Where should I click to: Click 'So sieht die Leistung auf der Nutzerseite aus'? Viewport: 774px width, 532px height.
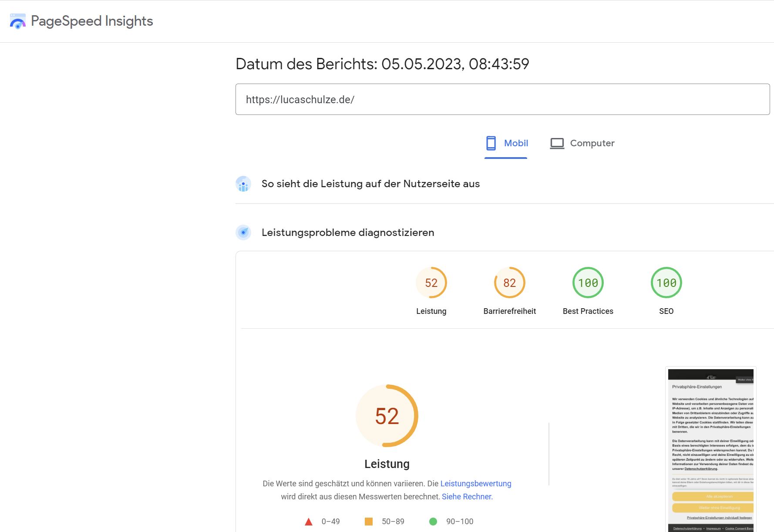370,184
